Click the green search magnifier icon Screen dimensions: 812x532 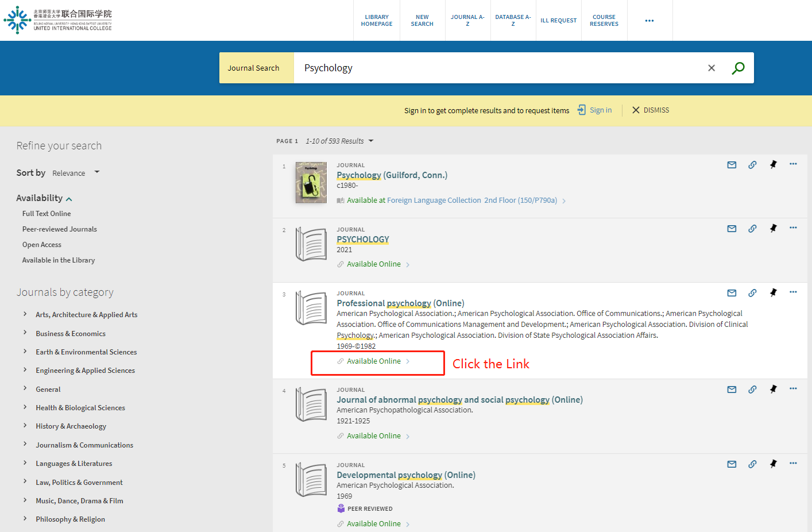click(738, 68)
